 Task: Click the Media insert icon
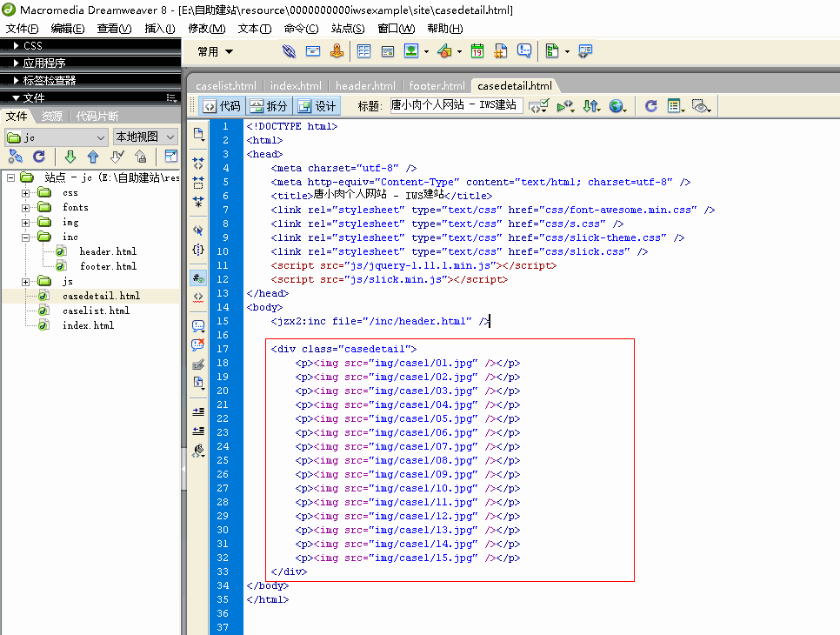click(444, 51)
